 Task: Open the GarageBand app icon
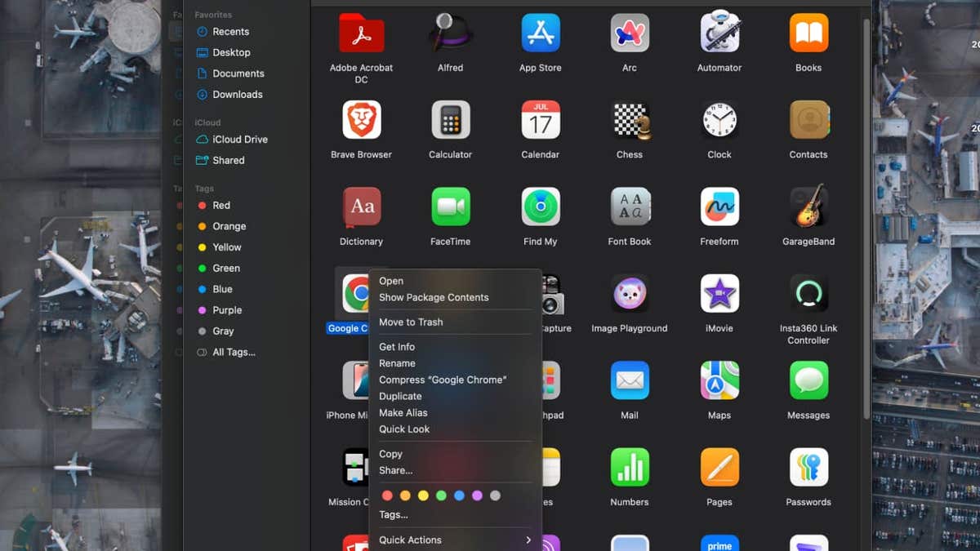[x=808, y=207]
